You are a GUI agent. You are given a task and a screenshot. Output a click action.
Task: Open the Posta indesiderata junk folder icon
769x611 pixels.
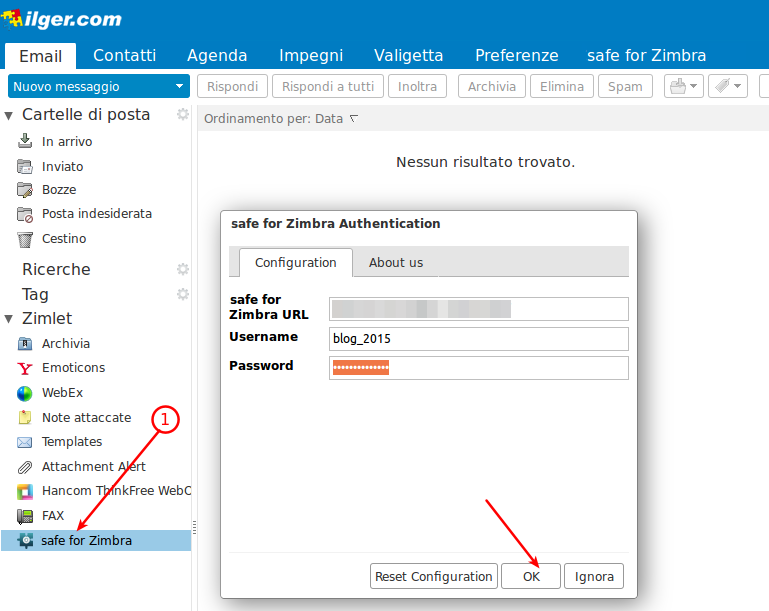(25, 214)
